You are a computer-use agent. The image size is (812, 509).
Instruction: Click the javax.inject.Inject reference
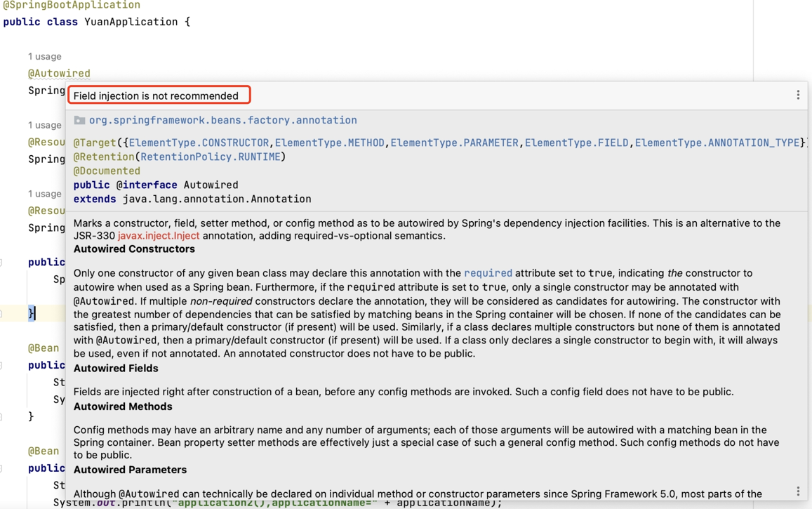click(159, 236)
